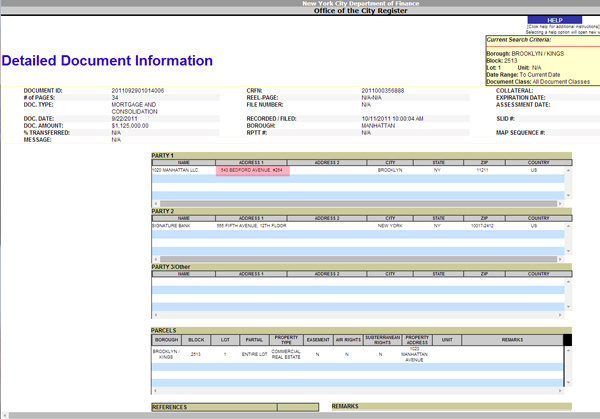Click Party 2 horizontal scrollbar track
600x419 pixels.
tap(359, 260)
